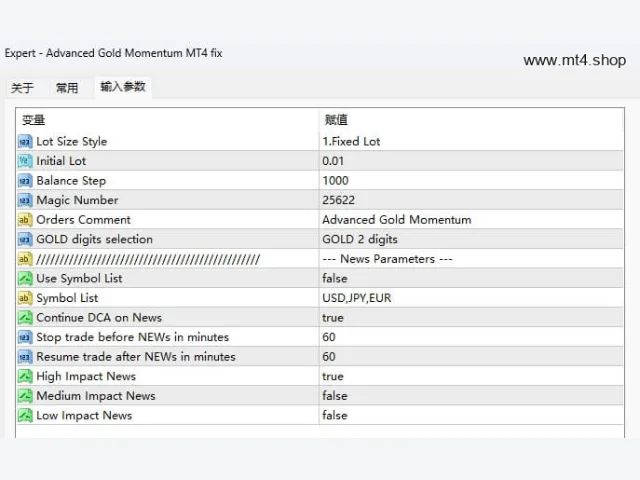
Task: Edit the Magic Number value 25622
Action: coord(471,200)
